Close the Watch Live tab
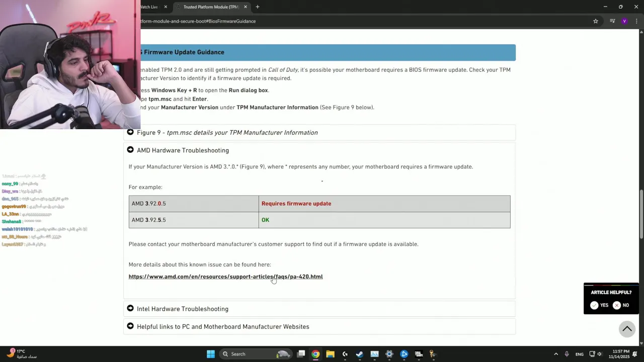The width and height of the screenshot is (644, 362). pos(166,7)
